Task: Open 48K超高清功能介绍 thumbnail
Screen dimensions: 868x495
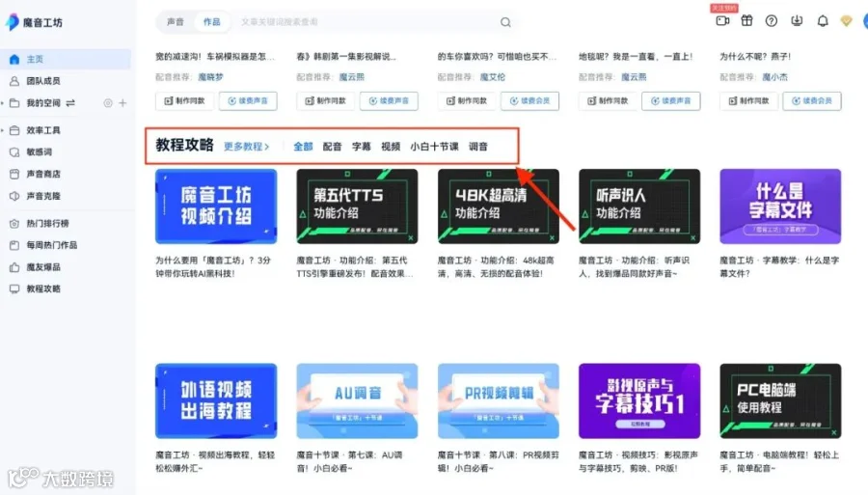Action: pos(499,206)
